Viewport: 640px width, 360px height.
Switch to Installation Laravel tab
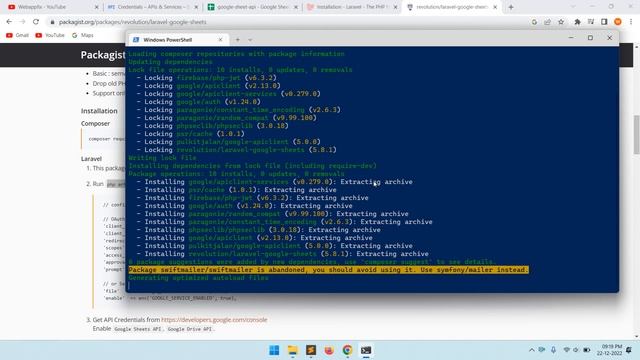coord(351,7)
